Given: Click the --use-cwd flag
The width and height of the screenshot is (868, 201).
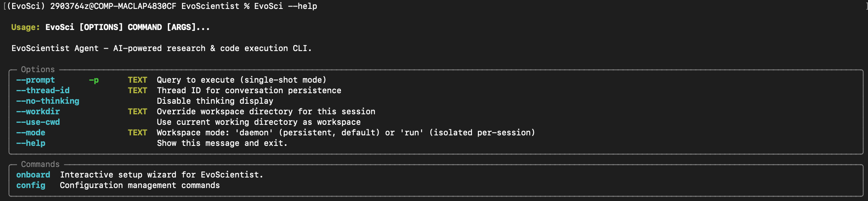Looking at the screenshot, I should tap(38, 122).
